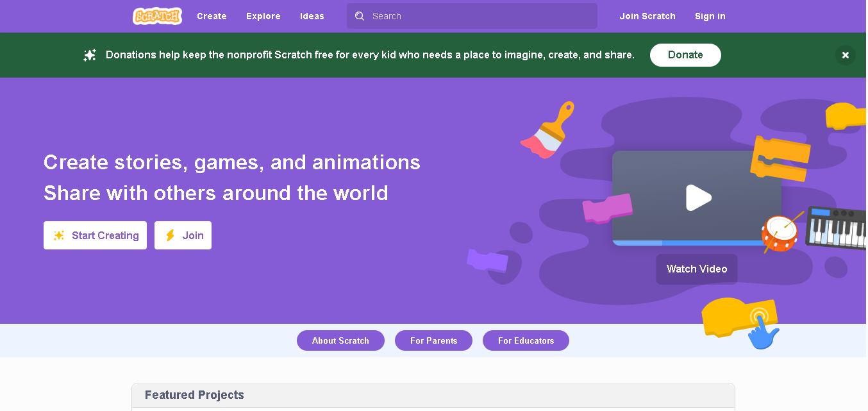Image resolution: width=868 pixels, height=411 pixels.
Task: Open the For Educators page
Action: tap(526, 340)
